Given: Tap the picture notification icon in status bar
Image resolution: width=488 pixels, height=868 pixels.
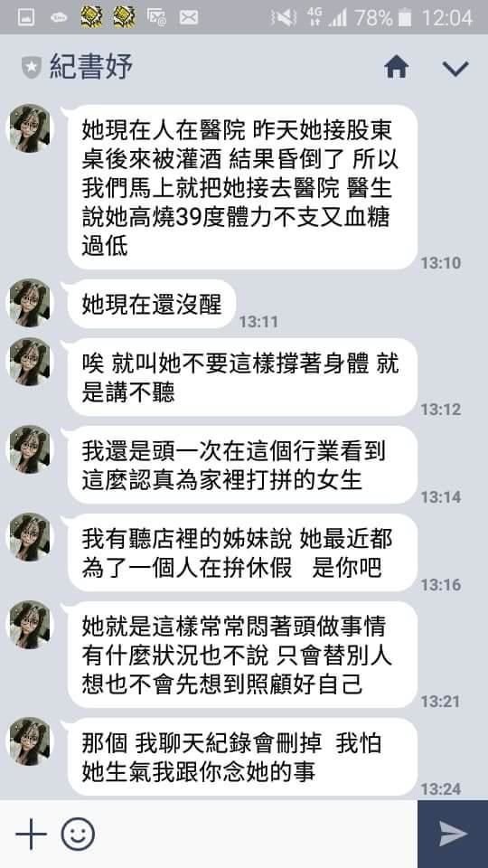Looking at the screenshot, I should (x=25, y=18).
